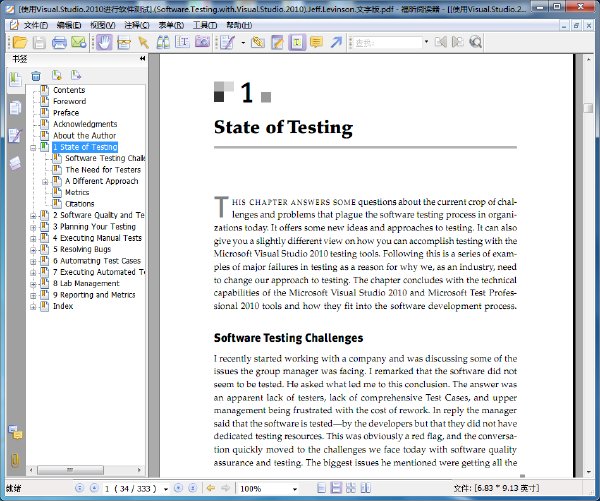Screen dimensions: 600x501
Task: Find next match in toolbar
Action: pos(458,42)
